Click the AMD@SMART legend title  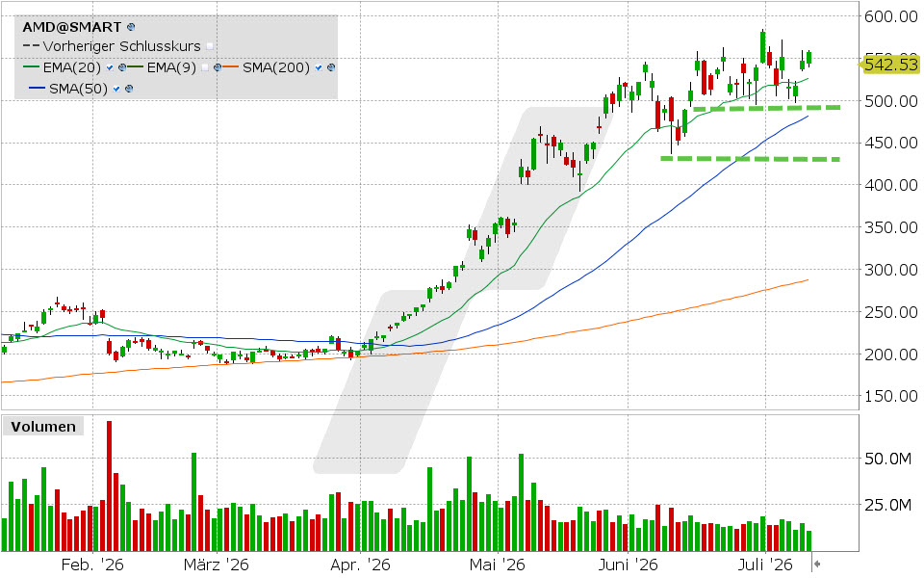(72, 27)
